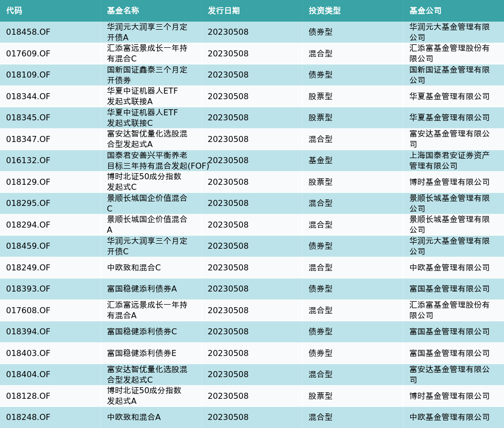Click the 发行日期 column header
This screenshot has height=428, width=504.
(x=224, y=11)
